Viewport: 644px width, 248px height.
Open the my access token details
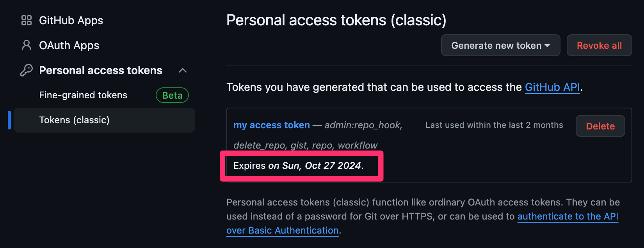tap(271, 125)
